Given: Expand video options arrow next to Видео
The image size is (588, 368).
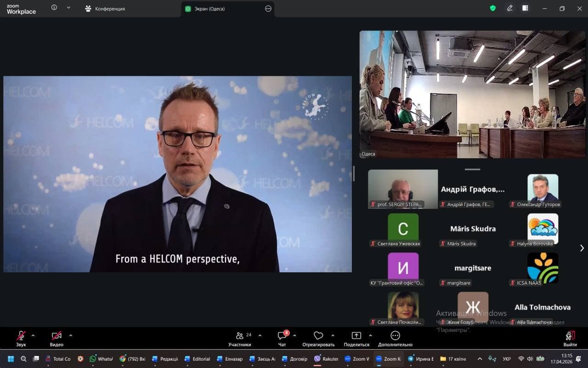Looking at the screenshot, I should point(70,335).
